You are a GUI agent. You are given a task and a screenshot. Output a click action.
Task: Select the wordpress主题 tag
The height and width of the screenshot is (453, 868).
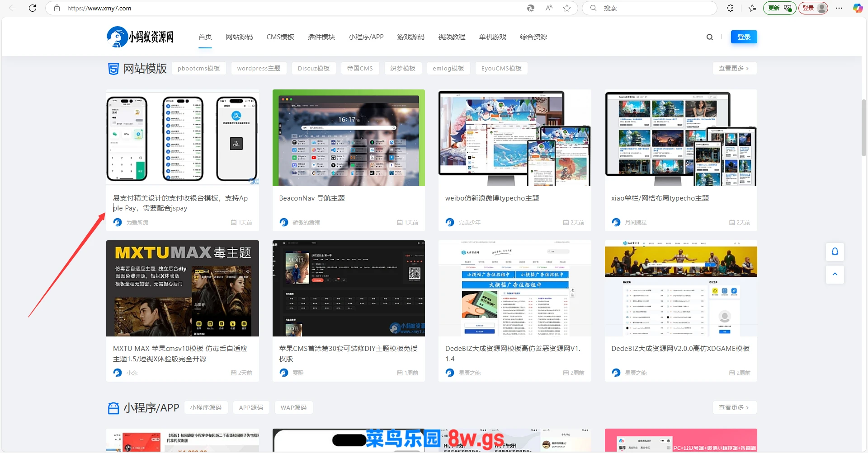[259, 68]
